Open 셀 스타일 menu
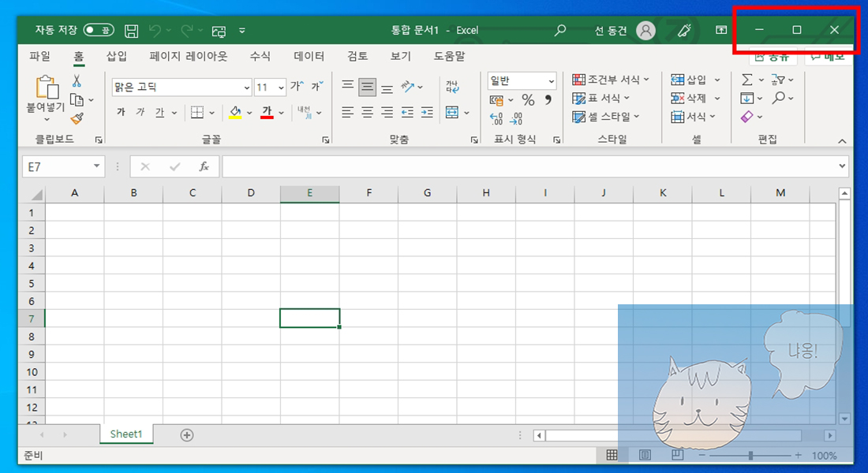Screen dimensions: 868x473 606,117
